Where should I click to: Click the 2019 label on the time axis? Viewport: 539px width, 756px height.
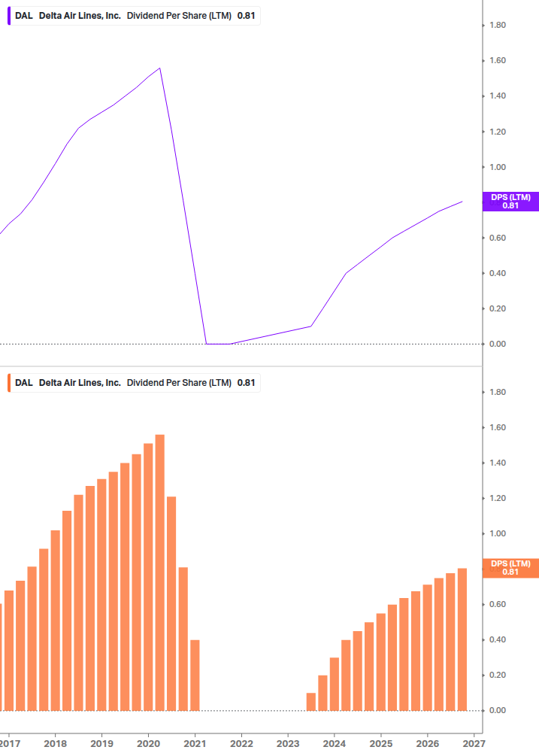[101, 744]
